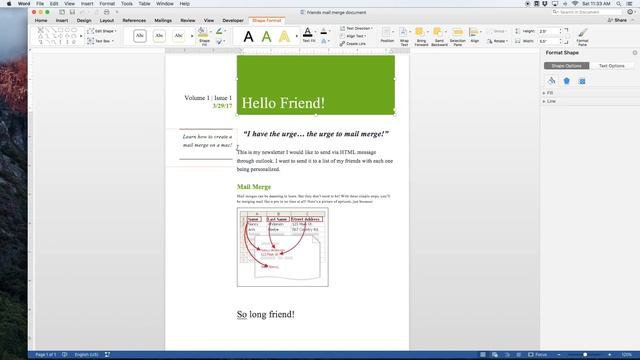Viewport: 640px width, 360px height.
Task: Open the Selection Pane
Action: (458, 36)
